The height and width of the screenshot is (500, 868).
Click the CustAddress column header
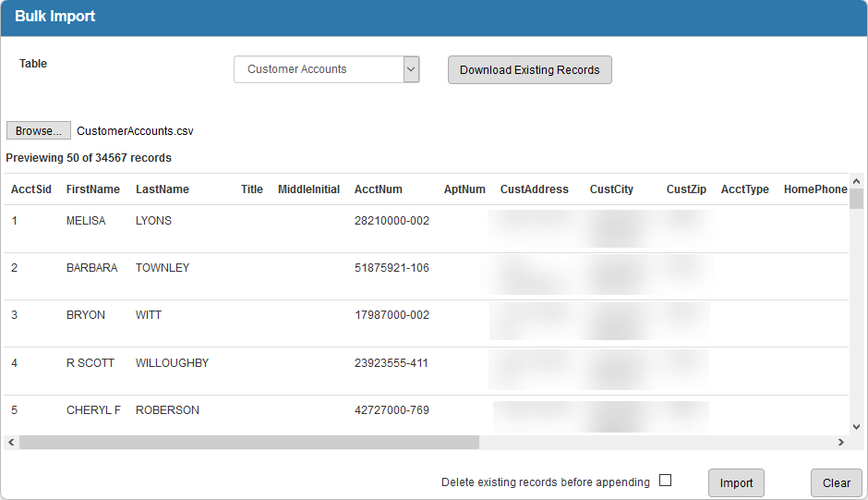pyautogui.click(x=534, y=189)
